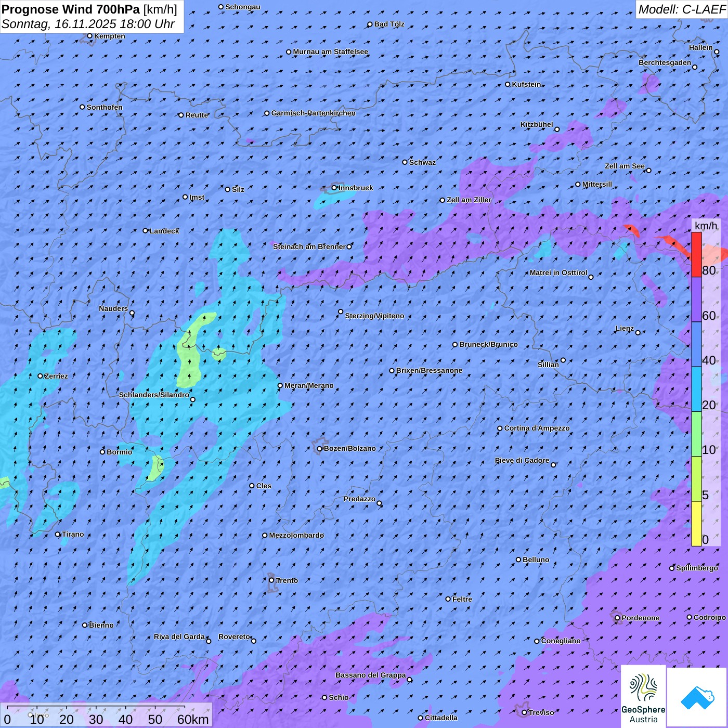Select the "Sterzing/Vipiteno" city label
This screenshot has height=728, width=728.
[x=374, y=316]
